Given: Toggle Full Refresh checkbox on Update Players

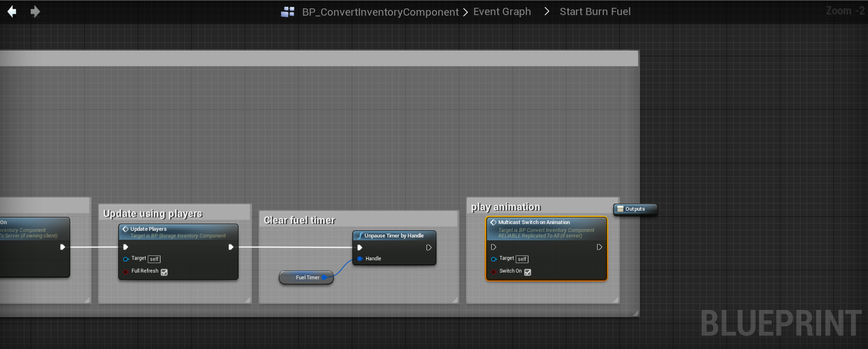Looking at the screenshot, I should [164, 272].
